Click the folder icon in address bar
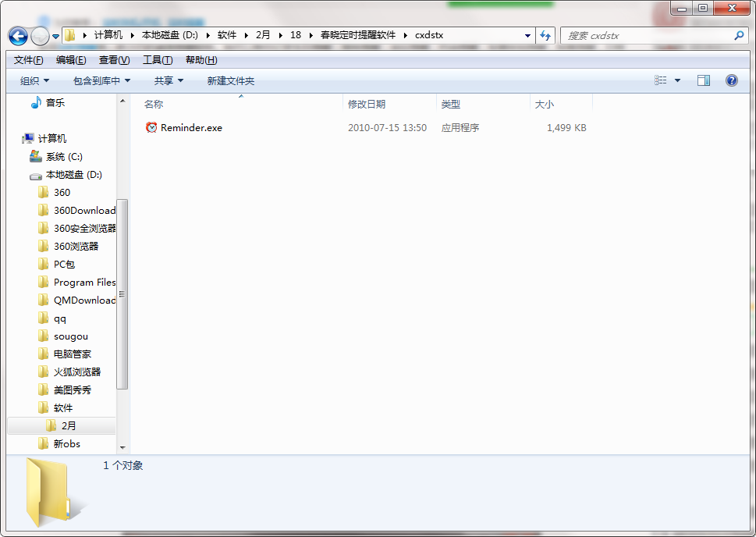This screenshot has width=756, height=537. pyautogui.click(x=70, y=35)
